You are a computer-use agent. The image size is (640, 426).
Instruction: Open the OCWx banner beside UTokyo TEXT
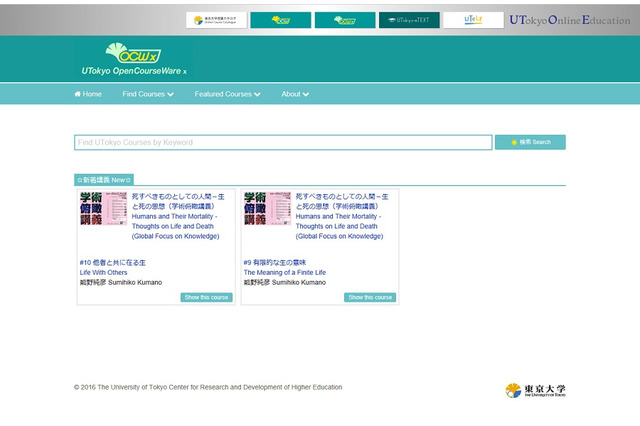point(345,20)
